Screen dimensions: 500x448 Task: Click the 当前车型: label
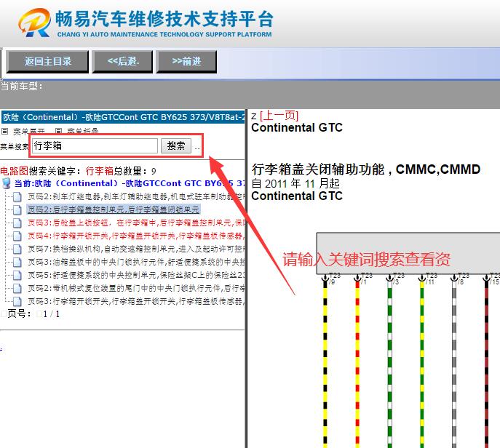point(22,86)
